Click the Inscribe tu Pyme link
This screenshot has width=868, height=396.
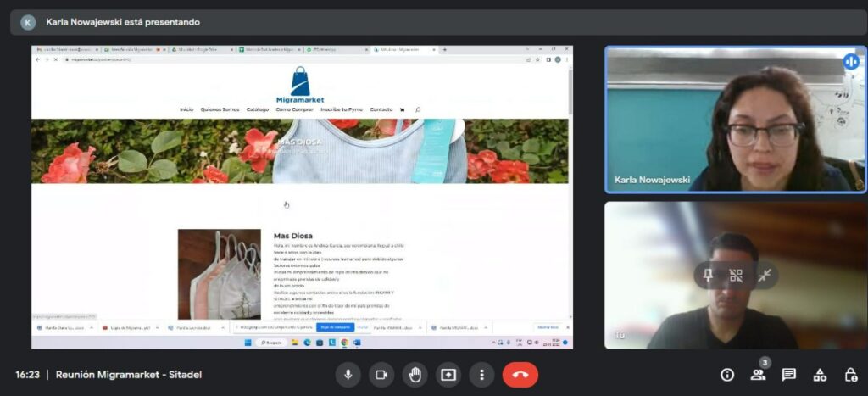point(342,109)
